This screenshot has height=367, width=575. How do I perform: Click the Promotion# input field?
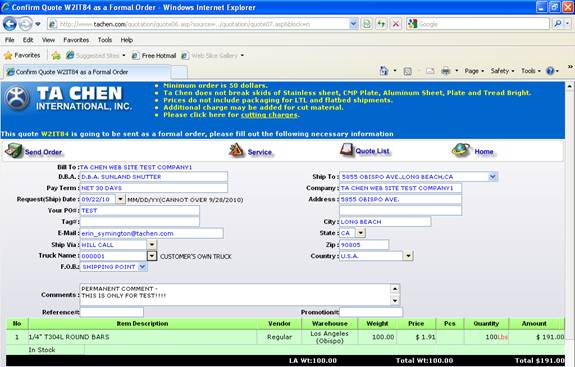371,312
